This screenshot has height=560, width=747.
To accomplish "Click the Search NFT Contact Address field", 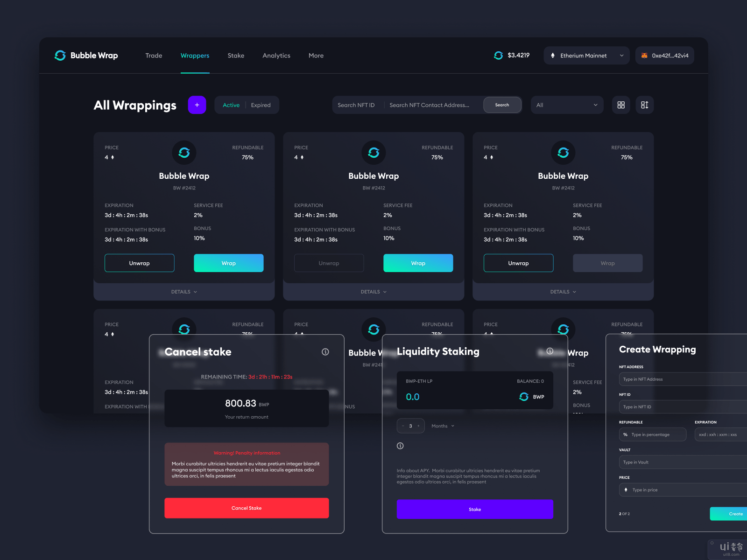I will click(430, 105).
